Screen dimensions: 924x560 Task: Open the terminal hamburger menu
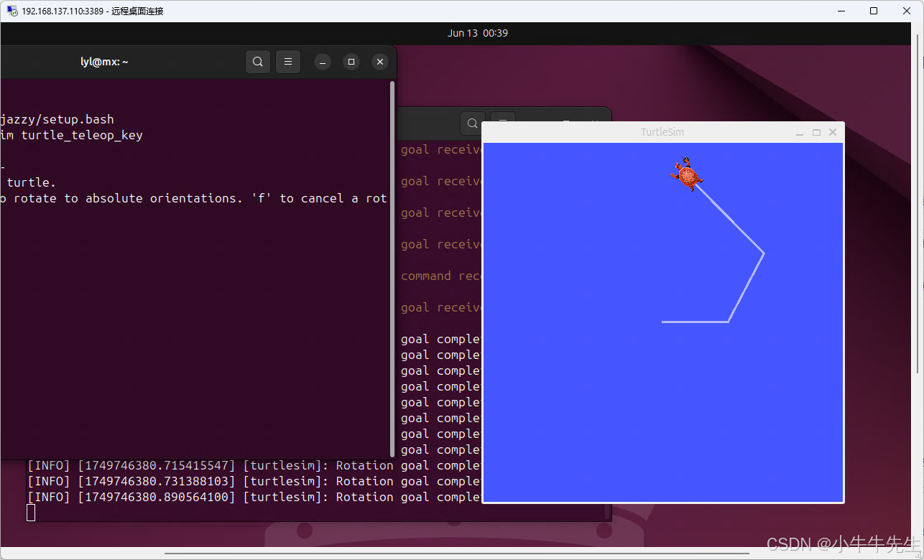click(x=287, y=61)
